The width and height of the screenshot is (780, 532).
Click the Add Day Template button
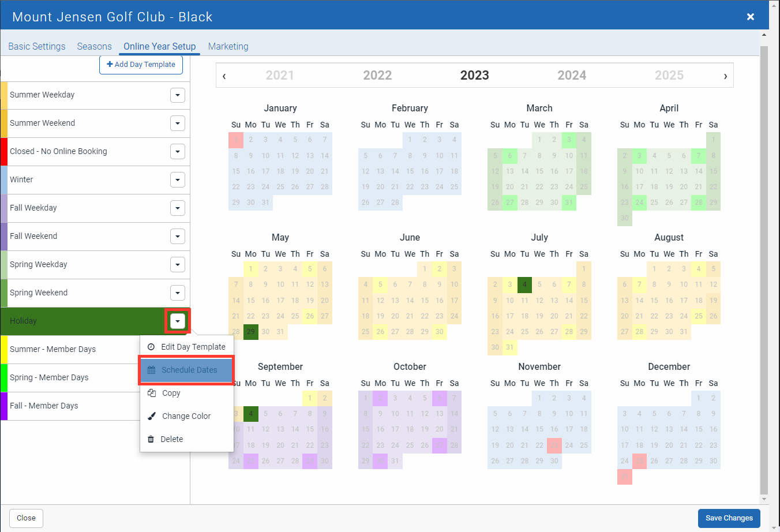click(141, 65)
